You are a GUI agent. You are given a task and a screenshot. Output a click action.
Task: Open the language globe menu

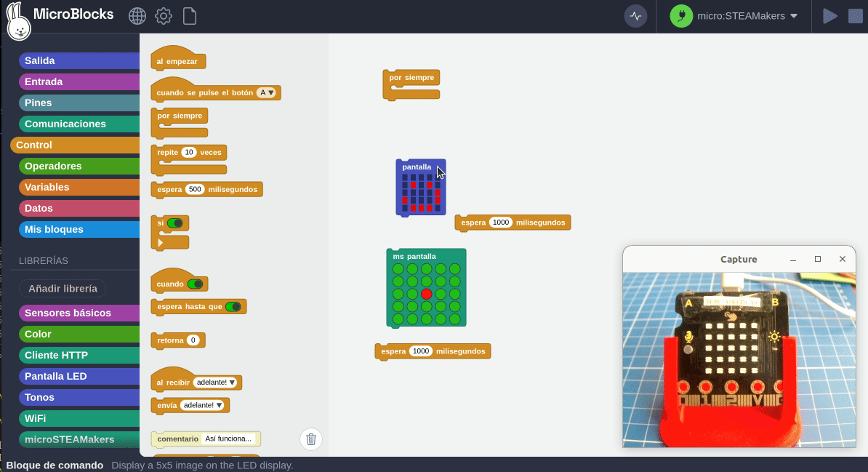[137, 16]
